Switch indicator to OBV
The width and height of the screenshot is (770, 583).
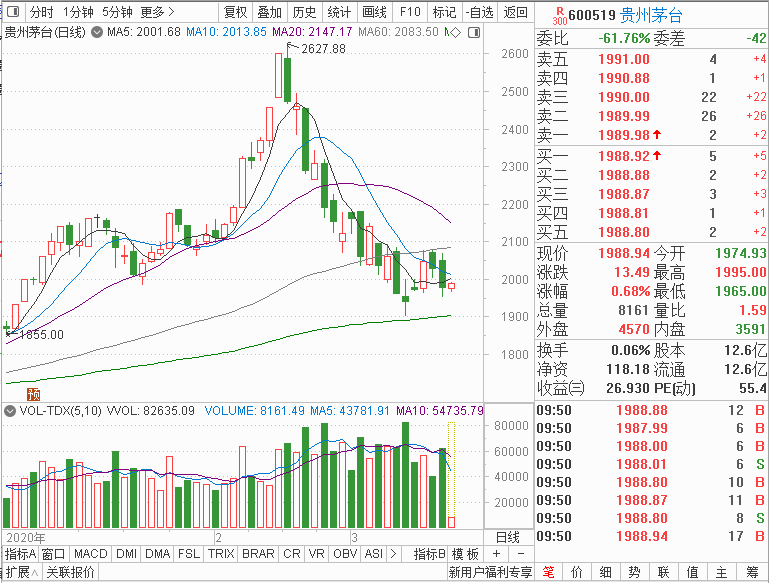345,554
